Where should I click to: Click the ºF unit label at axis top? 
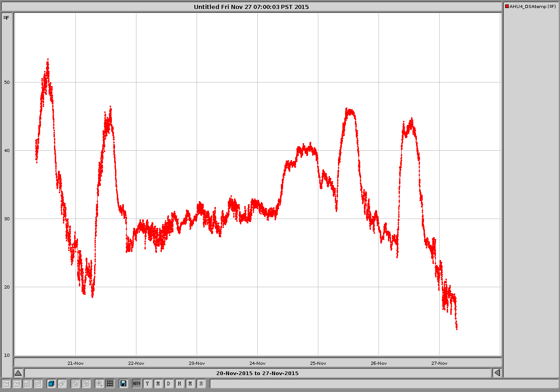6,17
